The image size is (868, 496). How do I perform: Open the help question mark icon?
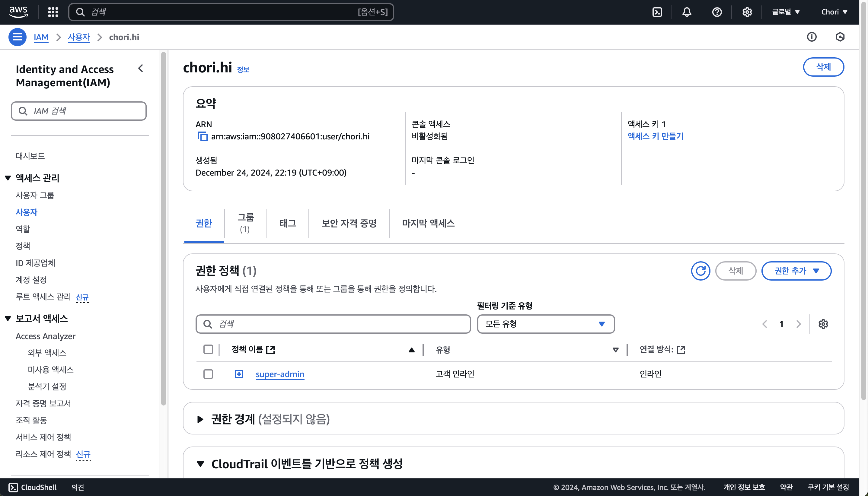click(x=717, y=12)
